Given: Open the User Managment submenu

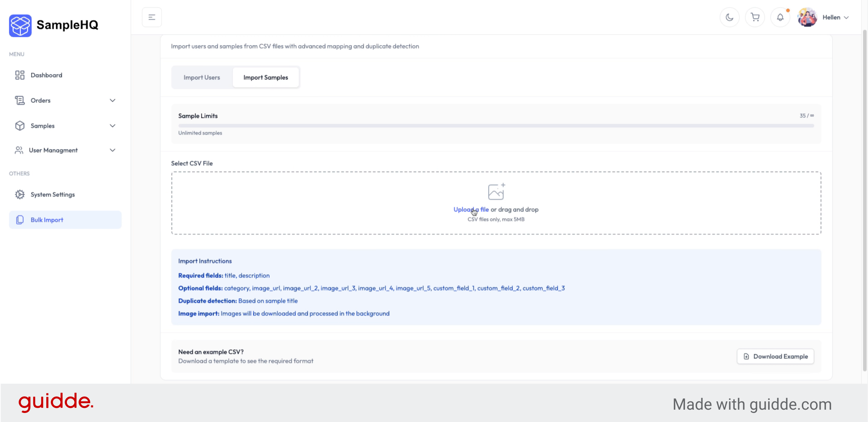Looking at the screenshot, I should click(x=112, y=150).
